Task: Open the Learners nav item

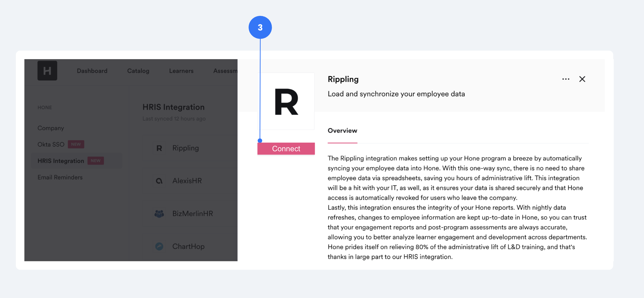Action: coord(181,71)
